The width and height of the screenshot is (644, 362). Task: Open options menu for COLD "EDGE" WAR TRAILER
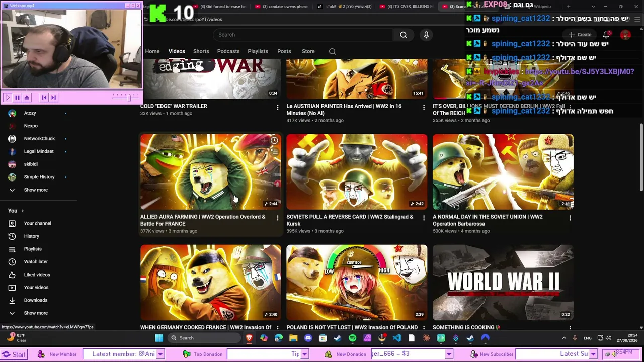point(277,107)
